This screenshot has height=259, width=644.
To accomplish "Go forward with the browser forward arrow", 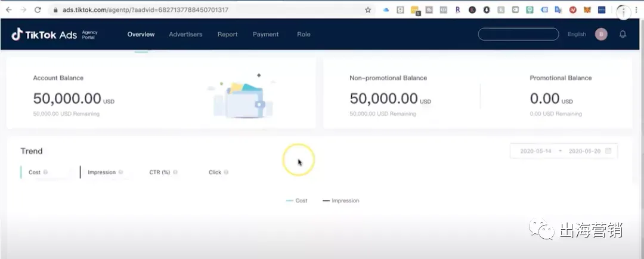I will [23, 10].
